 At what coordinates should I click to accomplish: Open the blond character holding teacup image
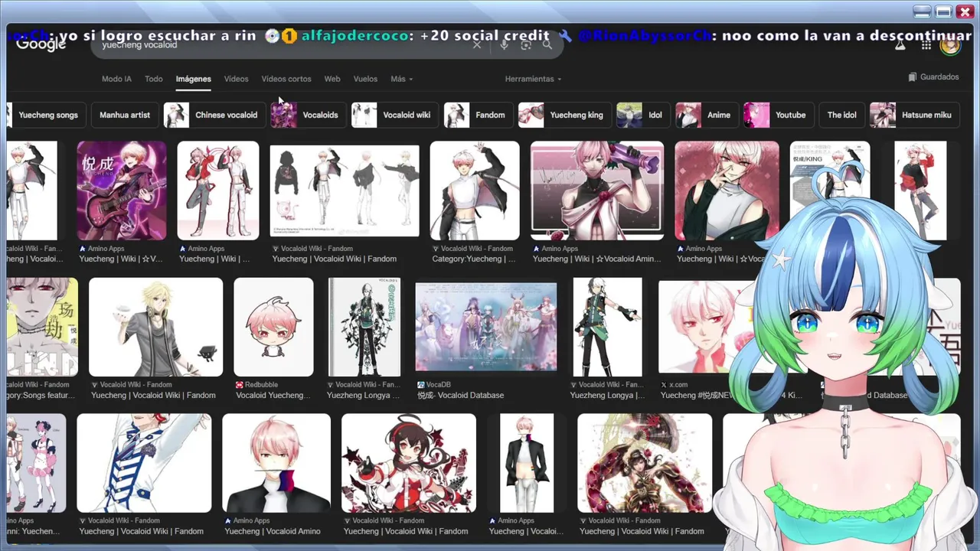tap(155, 327)
